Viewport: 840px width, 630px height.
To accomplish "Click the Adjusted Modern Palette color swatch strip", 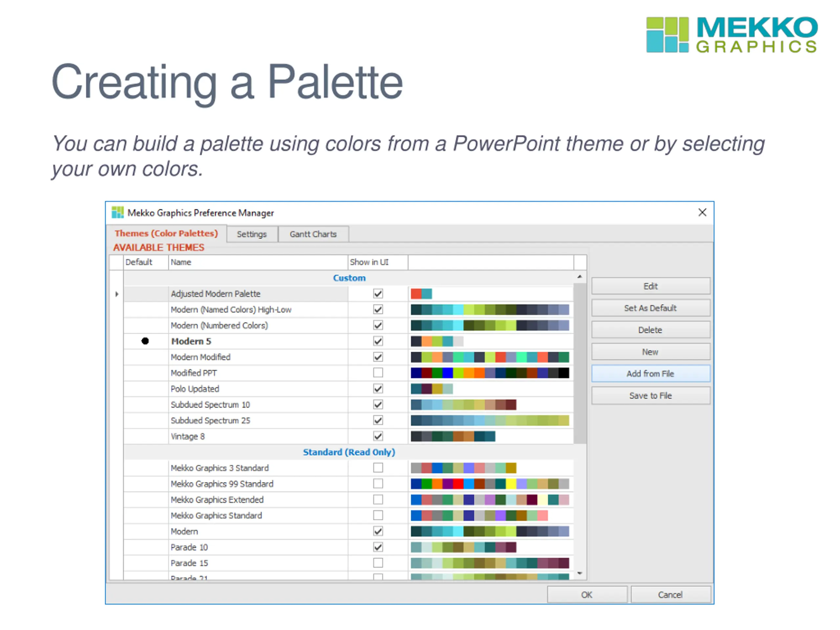I will [x=422, y=294].
